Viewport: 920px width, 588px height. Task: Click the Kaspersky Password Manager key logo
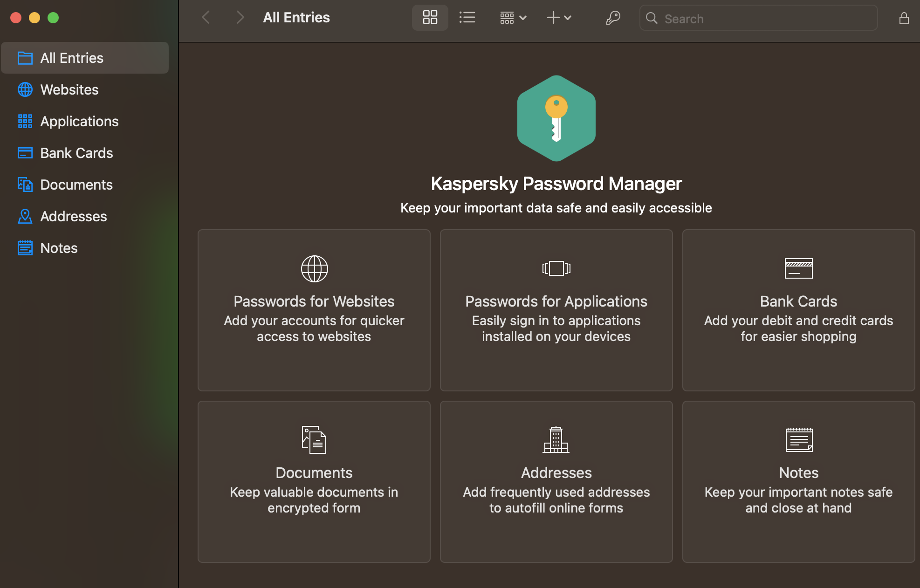coord(556,118)
